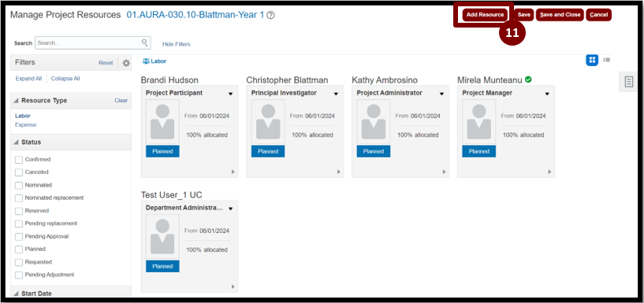Collapse the Resource Type filter section

tap(16, 101)
